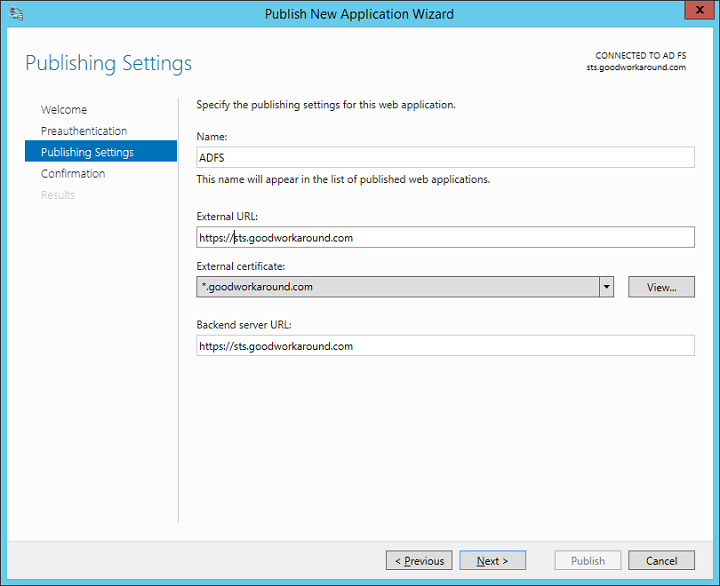Go to the Welcome step
This screenshot has height=586, width=720.
(64, 110)
